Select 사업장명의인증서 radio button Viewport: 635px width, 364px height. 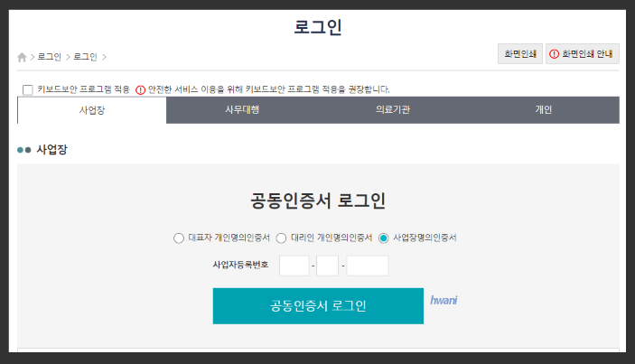click(x=384, y=238)
